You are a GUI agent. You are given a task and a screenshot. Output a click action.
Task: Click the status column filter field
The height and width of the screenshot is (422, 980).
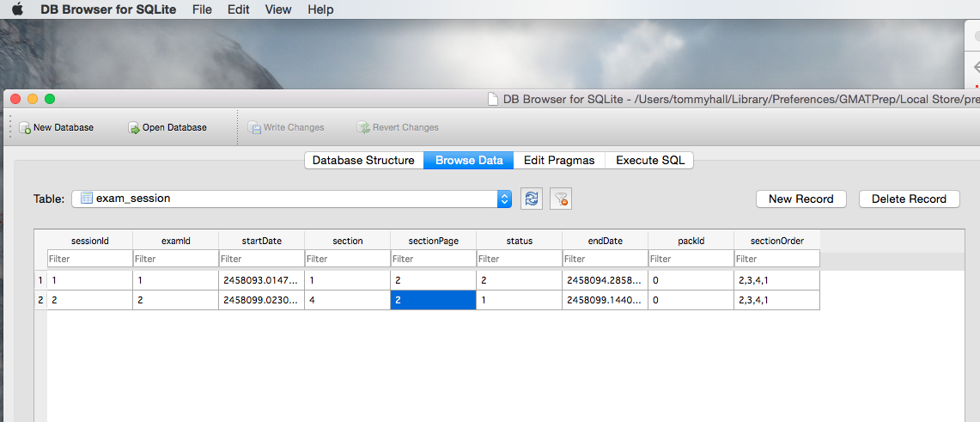(x=519, y=259)
